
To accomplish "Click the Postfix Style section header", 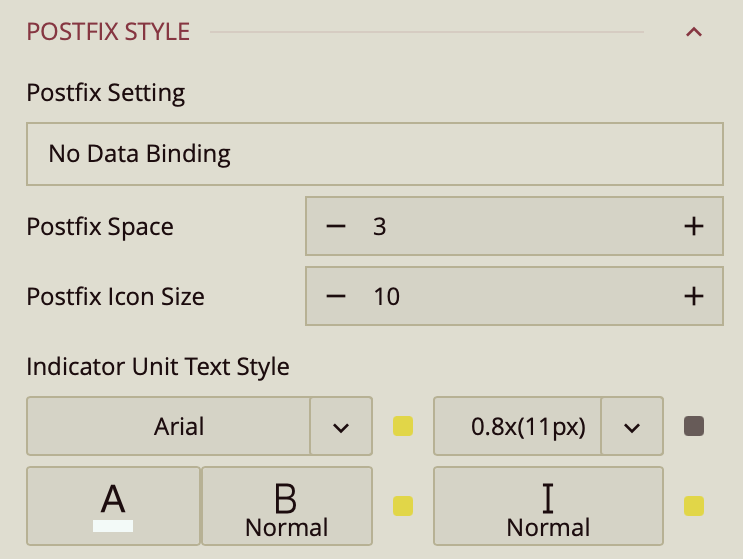I will (108, 32).
